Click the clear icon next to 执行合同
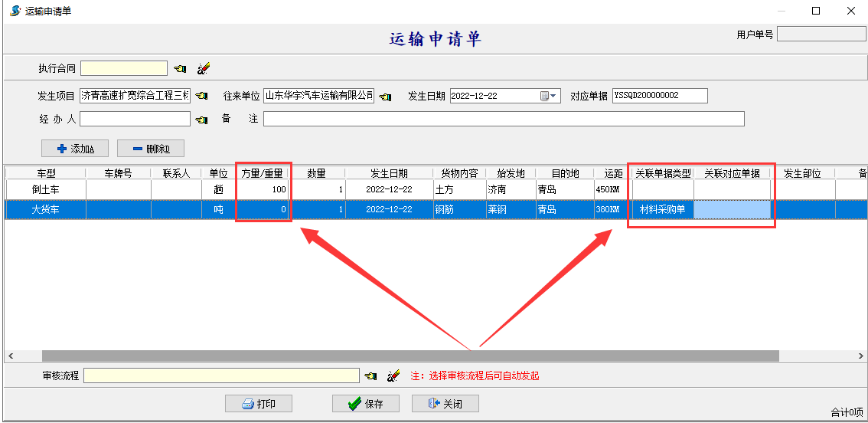Screen dimensions: 868x423 203,69
